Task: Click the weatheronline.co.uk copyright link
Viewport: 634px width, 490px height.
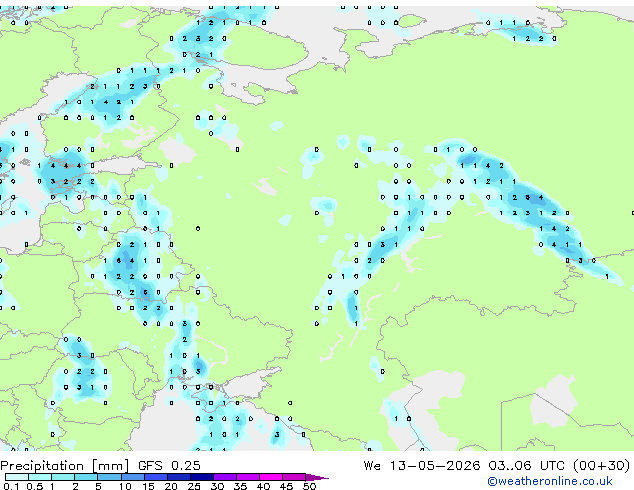Action: click(x=550, y=481)
